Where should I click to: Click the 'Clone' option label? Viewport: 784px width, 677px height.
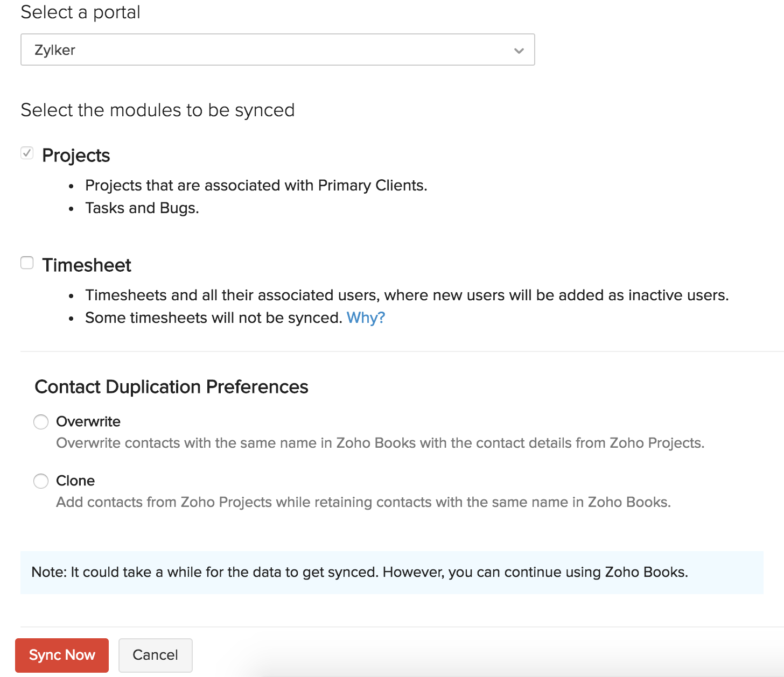coord(75,481)
